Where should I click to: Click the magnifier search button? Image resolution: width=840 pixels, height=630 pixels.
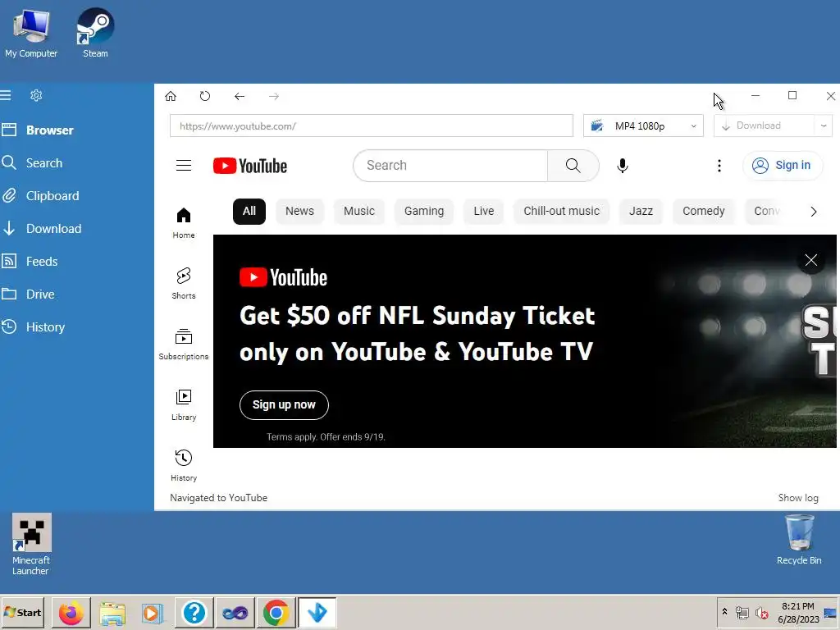click(573, 166)
